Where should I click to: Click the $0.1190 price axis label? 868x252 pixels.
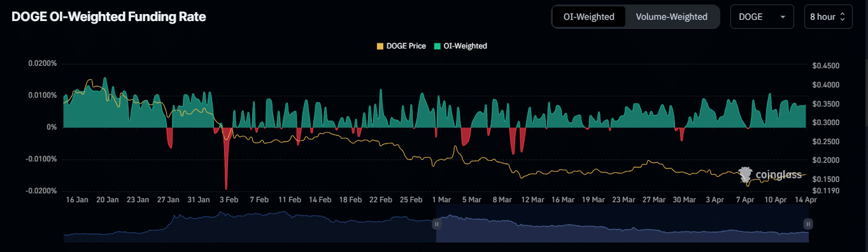(x=827, y=191)
